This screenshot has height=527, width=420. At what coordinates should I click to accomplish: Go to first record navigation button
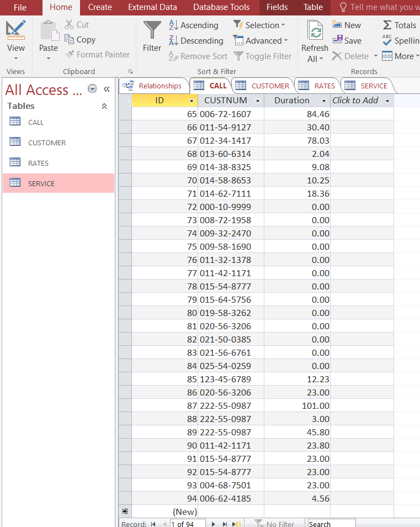(153, 524)
